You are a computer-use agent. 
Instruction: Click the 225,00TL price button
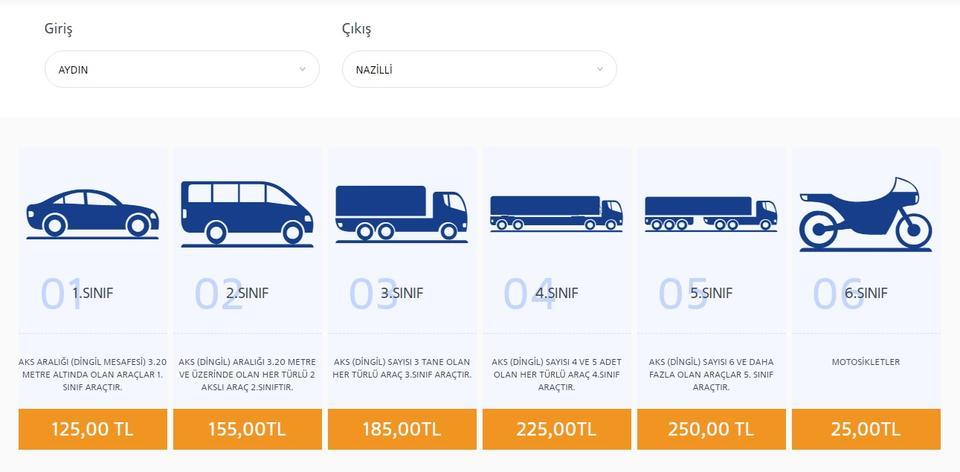(x=557, y=429)
